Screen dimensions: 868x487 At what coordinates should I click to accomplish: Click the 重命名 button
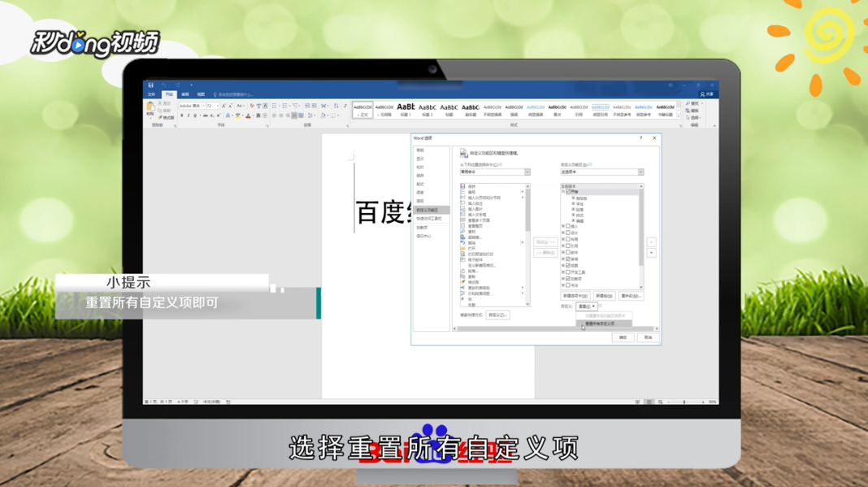pos(631,296)
